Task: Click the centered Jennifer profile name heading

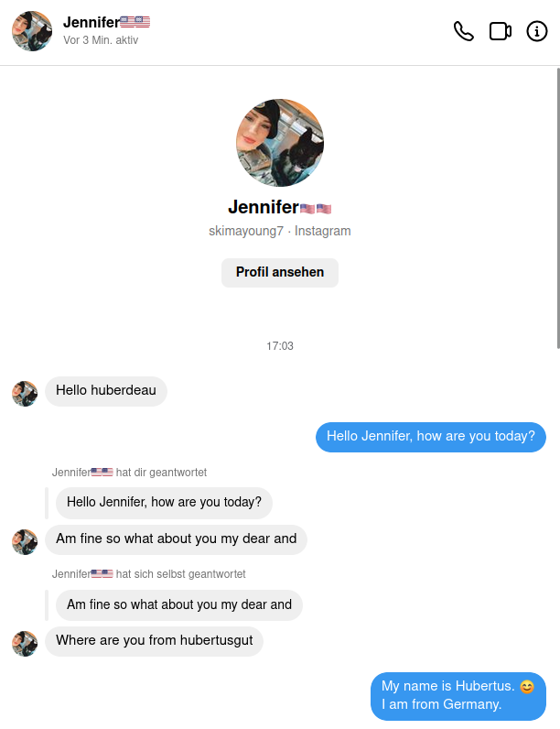Action: click(280, 207)
